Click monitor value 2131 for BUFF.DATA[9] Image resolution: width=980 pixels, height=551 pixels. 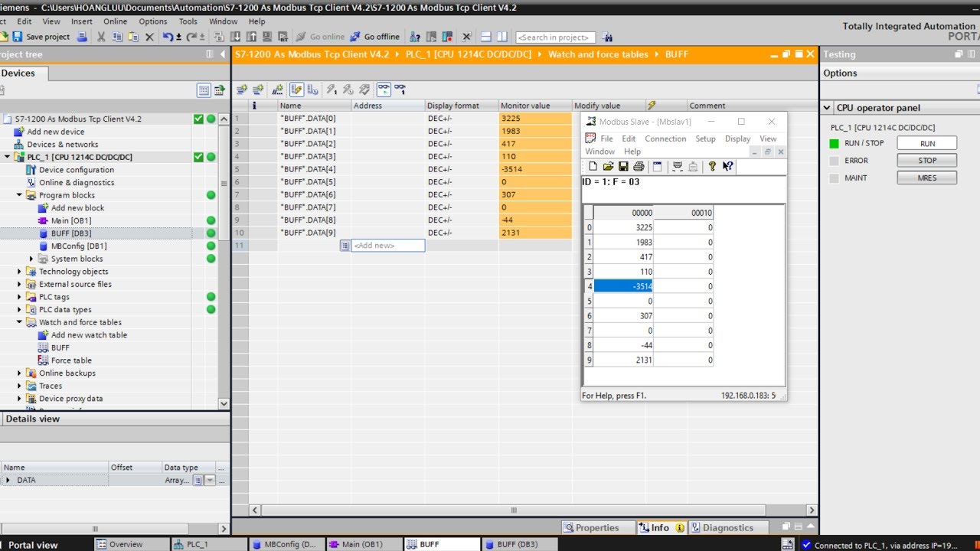[x=535, y=233]
